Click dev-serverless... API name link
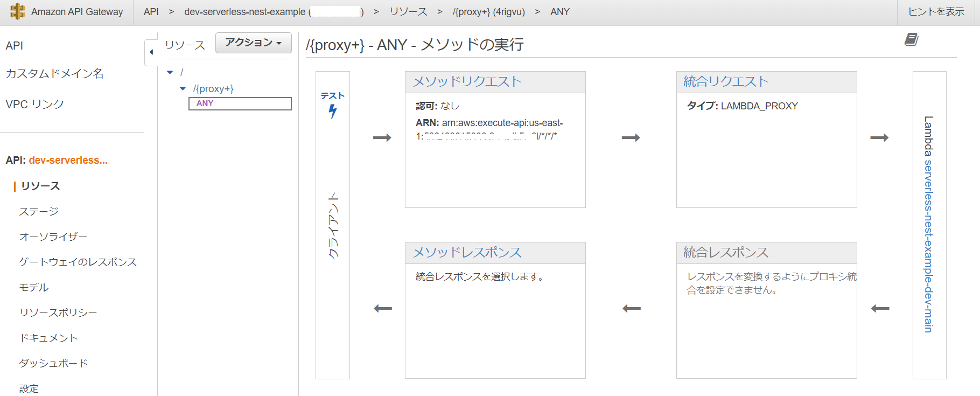The height and width of the screenshot is (396, 980). pos(68,160)
